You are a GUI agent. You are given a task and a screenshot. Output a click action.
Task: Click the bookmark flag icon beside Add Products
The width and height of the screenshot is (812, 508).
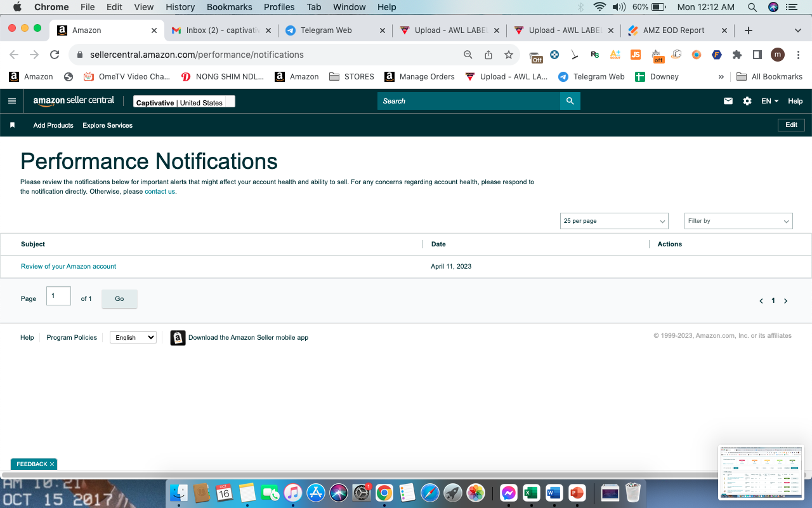pos(12,125)
